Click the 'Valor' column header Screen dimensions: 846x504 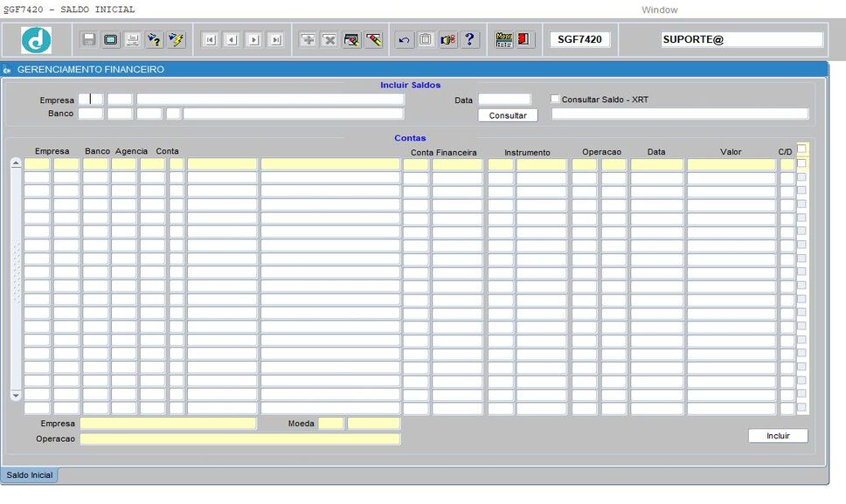coord(731,152)
